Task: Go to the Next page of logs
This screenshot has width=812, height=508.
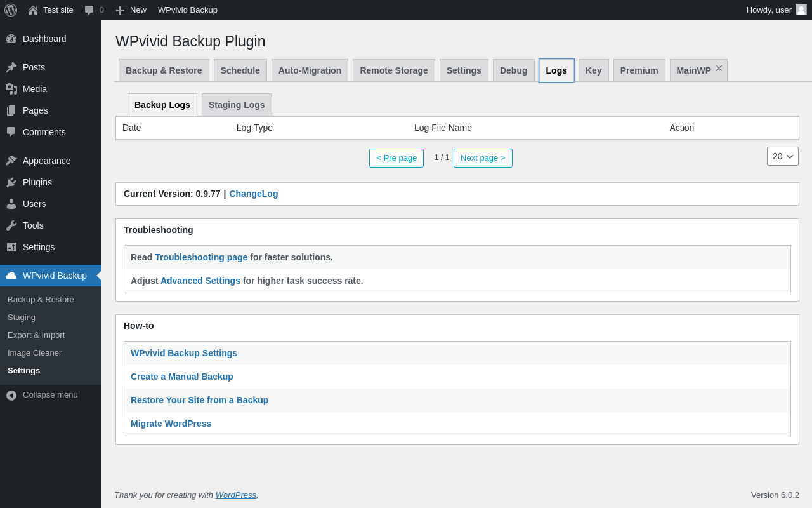Action: pos(483,158)
